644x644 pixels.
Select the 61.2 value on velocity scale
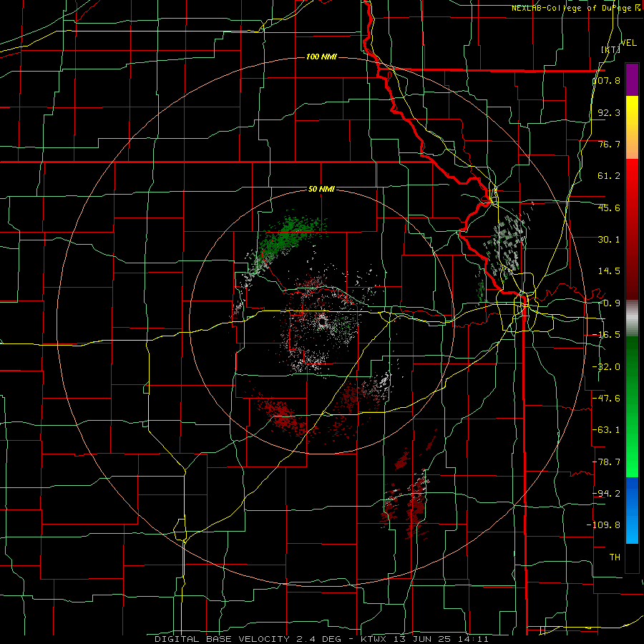tap(609, 176)
